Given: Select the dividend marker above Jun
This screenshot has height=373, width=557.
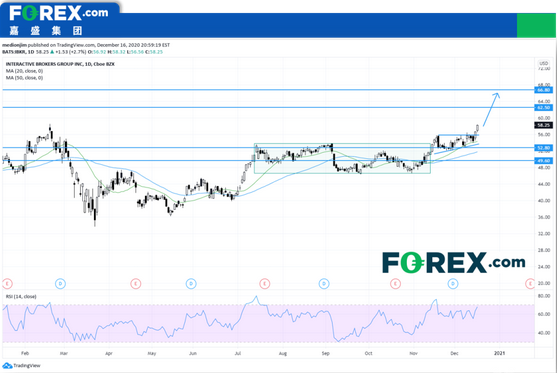Looking at the screenshot, I should pos(191,283).
